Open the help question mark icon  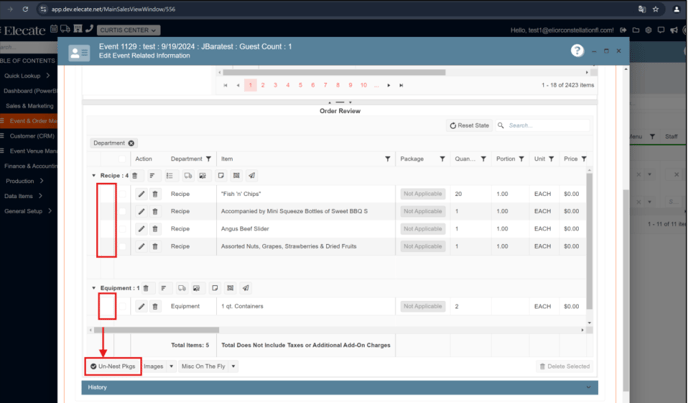point(577,51)
